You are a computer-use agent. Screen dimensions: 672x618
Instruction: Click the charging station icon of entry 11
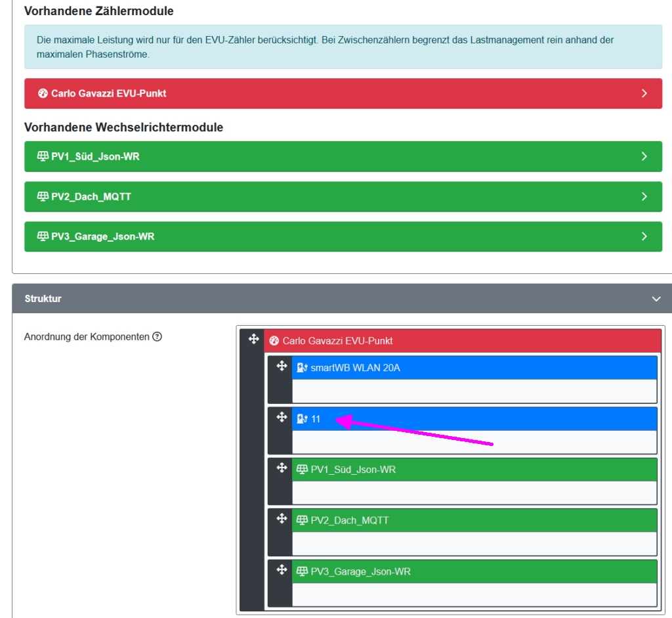click(302, 418)
